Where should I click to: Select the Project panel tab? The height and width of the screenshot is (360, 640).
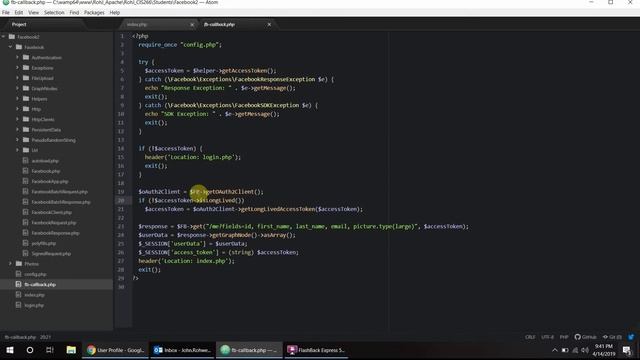(x=19, y=24)
